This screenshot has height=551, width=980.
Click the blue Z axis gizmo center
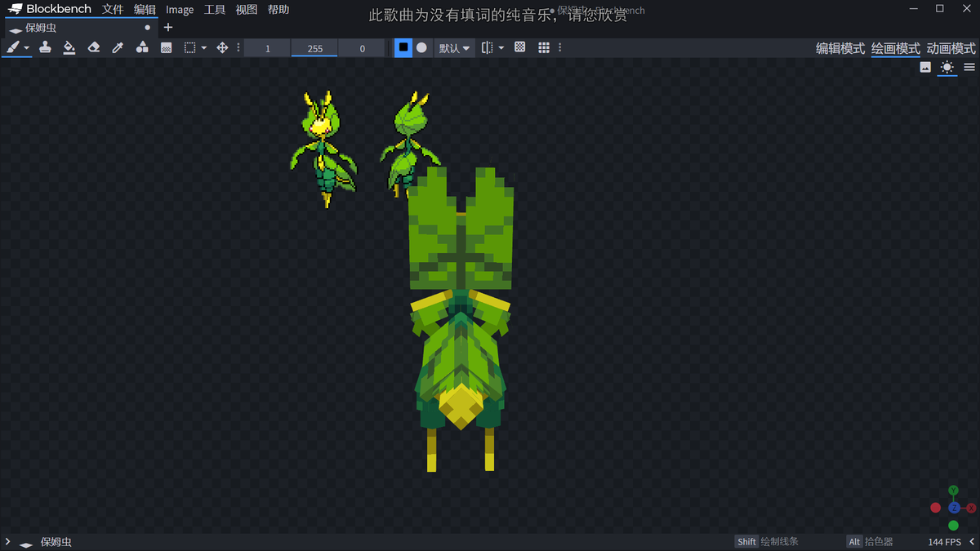[x=954, y=508]
